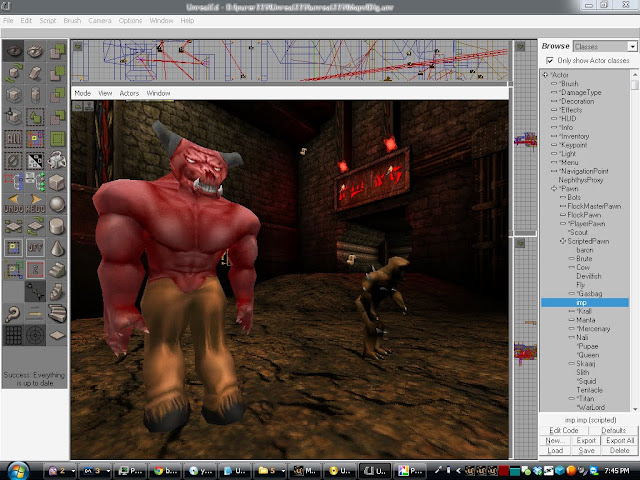Toggle the Only show Actor classes checkbox

coord(550,60)
